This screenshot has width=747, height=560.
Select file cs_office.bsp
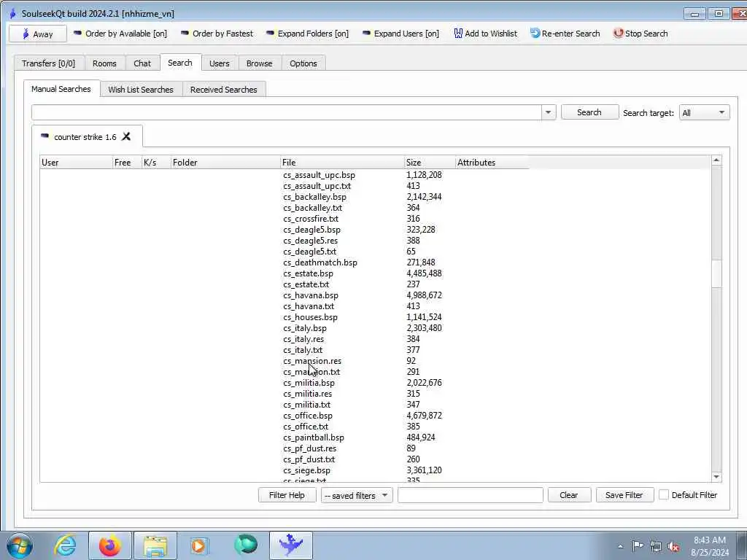(x=308, y=416)
